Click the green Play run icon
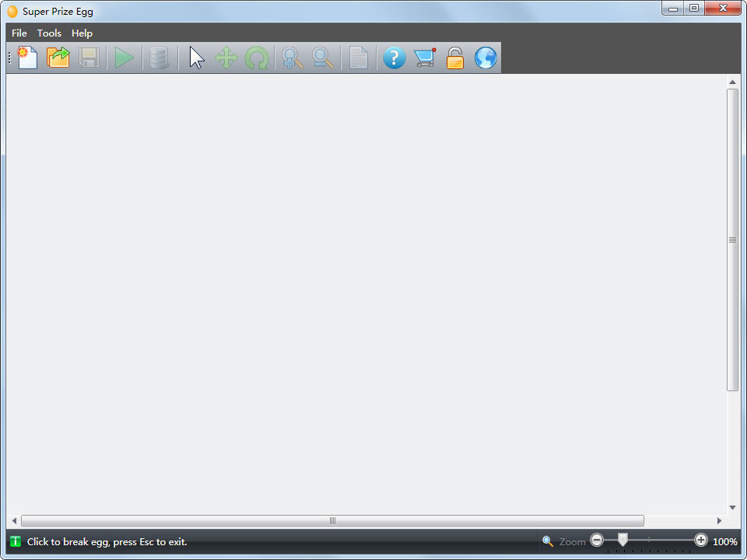 [x=124, y=58]
